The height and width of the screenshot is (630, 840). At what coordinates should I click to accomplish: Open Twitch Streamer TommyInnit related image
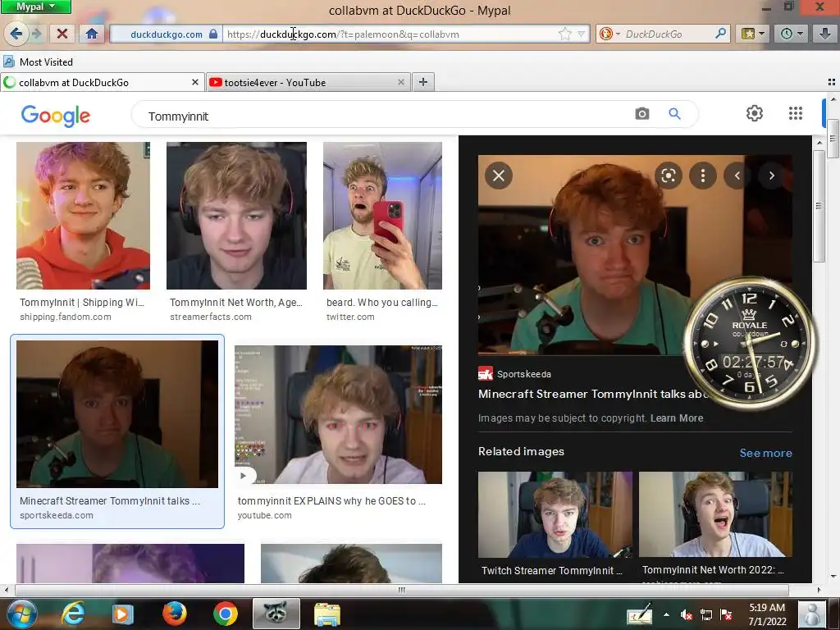555,514
